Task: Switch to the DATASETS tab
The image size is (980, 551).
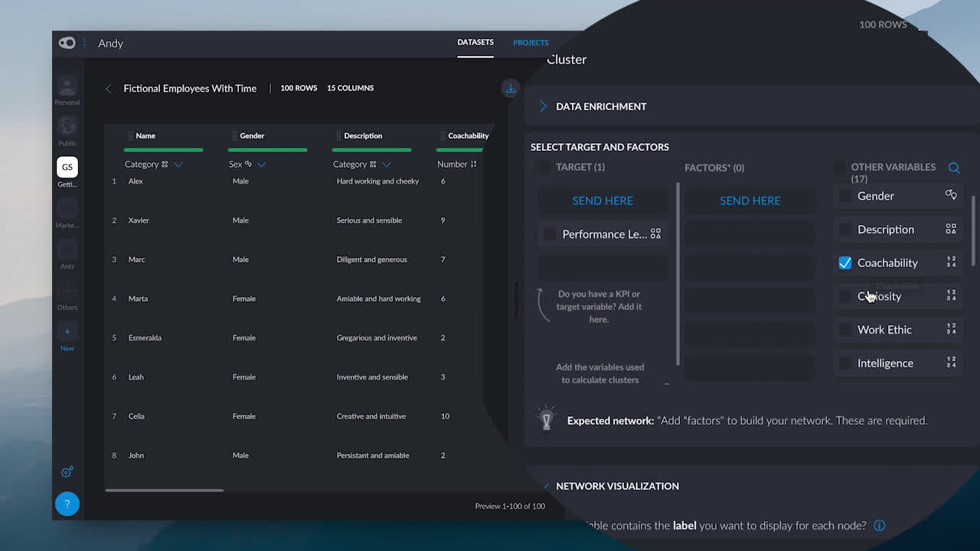Action: [x=475, y=43]
